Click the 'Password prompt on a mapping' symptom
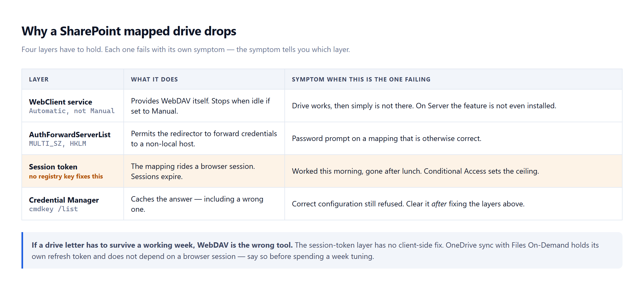The image size is (644, 290). coord(386,139)
